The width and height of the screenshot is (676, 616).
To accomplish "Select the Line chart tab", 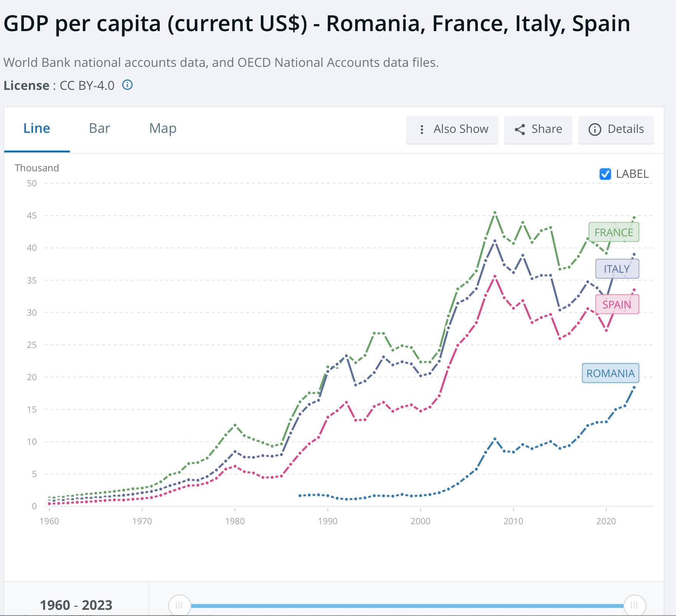I will (37, 128).
